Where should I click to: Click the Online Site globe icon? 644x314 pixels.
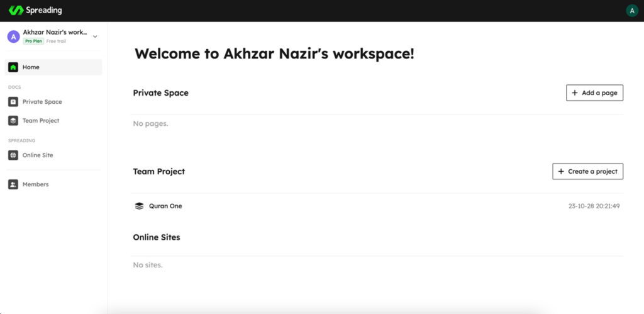(13, 155)
